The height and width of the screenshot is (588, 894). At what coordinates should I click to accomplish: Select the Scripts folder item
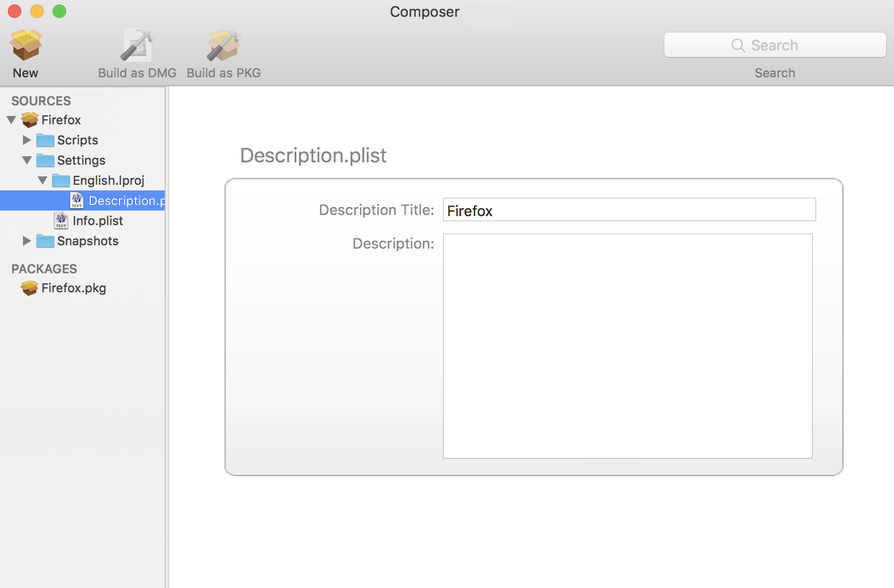click(77, 140)
